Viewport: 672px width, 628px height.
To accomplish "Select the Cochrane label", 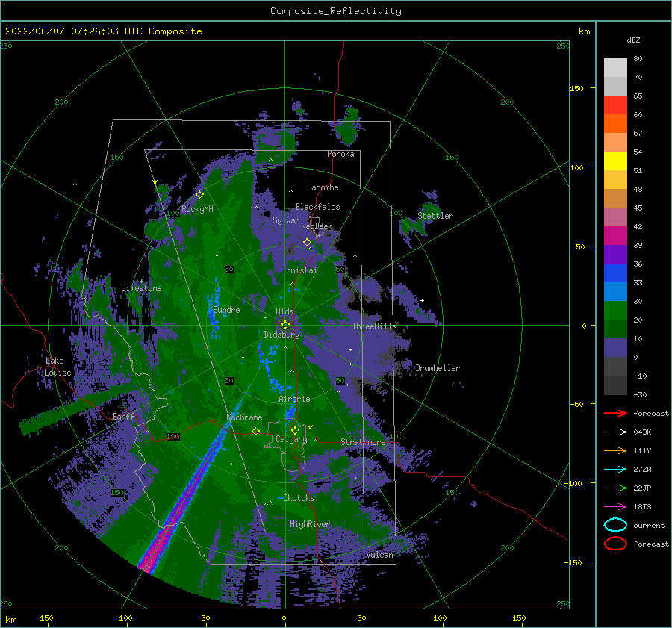I will click(x=244, y=417).
